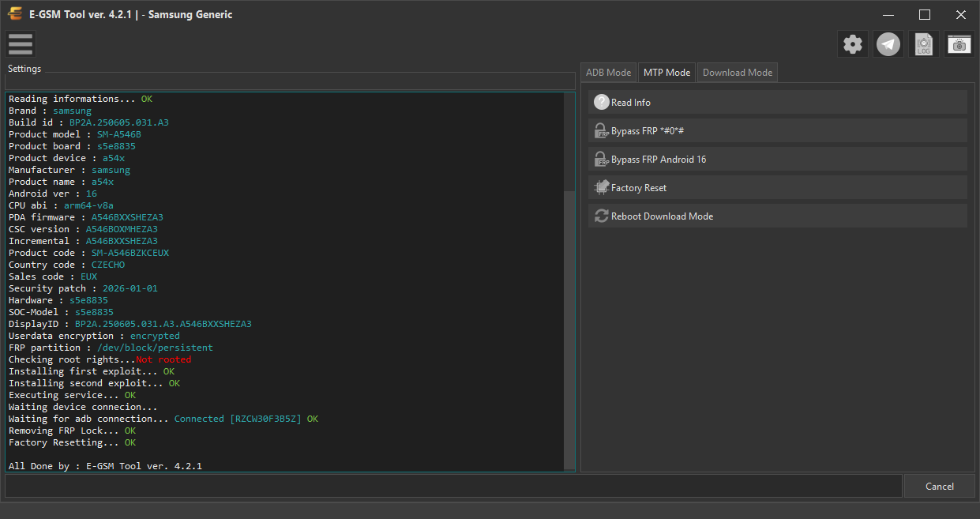Open the Download Mode tab

(738, 73)
